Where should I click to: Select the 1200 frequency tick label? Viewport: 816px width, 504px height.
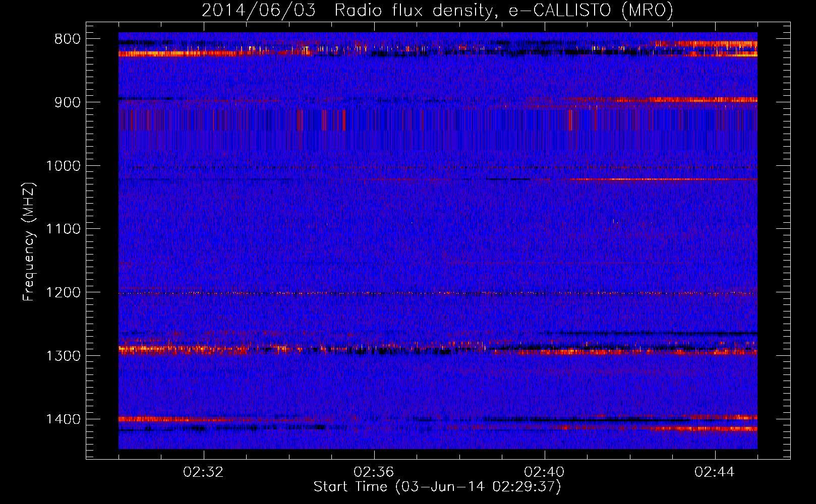pos(63,293)
